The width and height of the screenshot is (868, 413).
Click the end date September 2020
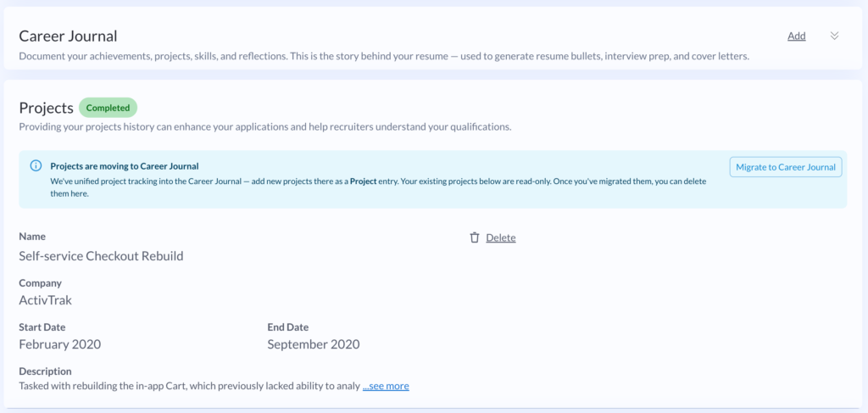[314, 344]
